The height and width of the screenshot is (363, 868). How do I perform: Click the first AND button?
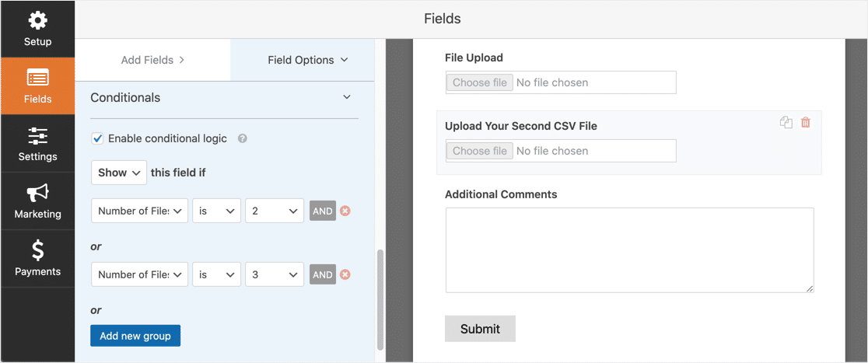point(323,211)
